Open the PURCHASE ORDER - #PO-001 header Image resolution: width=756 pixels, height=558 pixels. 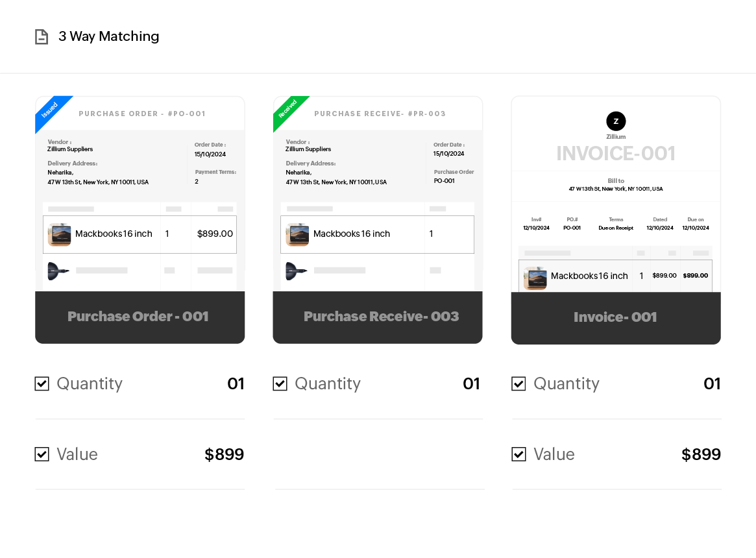142,114
